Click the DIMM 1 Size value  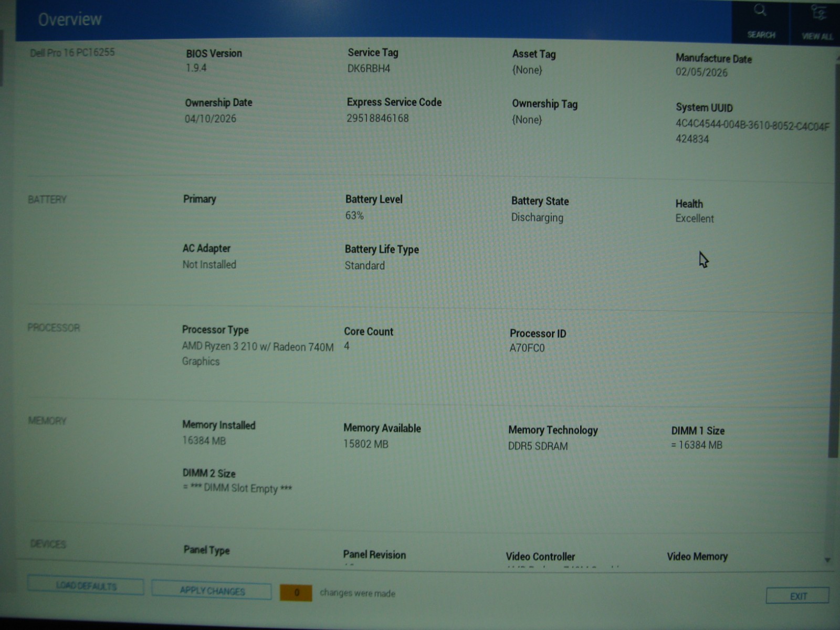click(697, 445)
